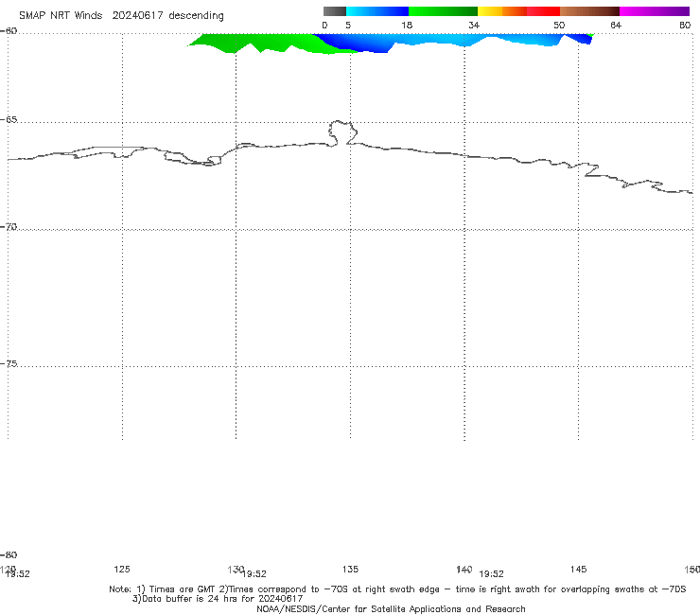Click the date '20240617' in the plot title
This screenshot has width=700, height=615.
(x=137, y=15)
